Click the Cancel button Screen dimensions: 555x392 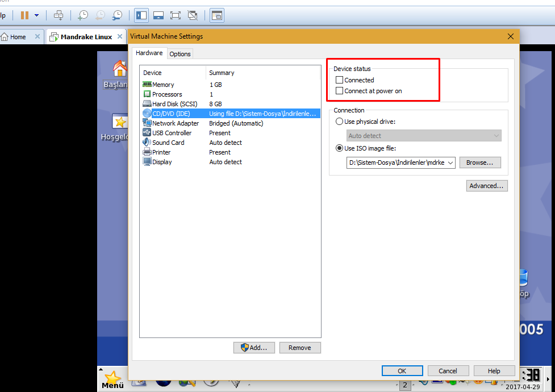click(448, 371)
